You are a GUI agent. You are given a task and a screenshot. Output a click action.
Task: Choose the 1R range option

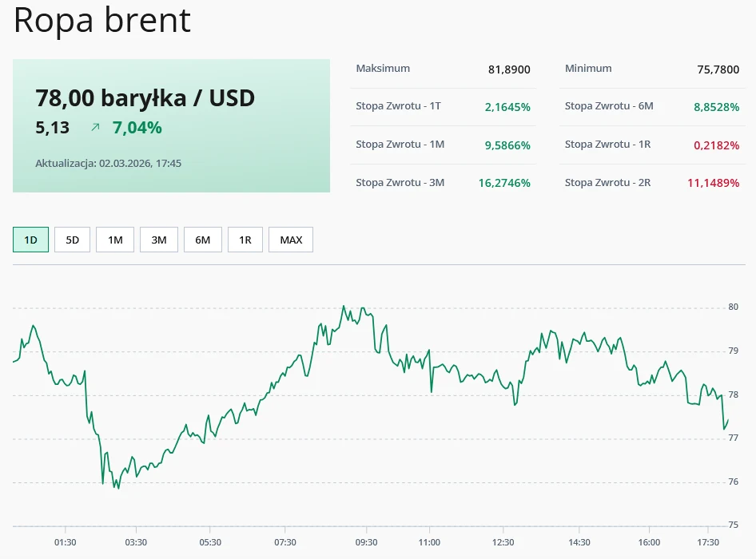[x=245, y=239]
